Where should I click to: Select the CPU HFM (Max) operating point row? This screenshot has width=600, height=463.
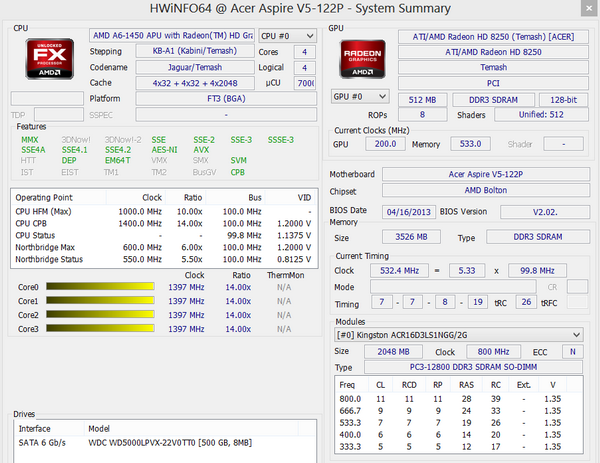(x=150, y=211)
